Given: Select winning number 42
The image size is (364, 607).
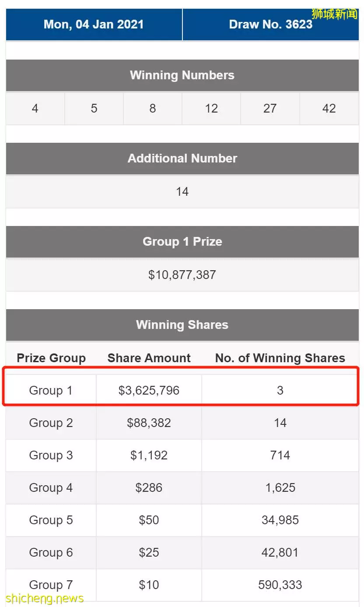Looking at the screenshot, I should click(x=329, y=109).
